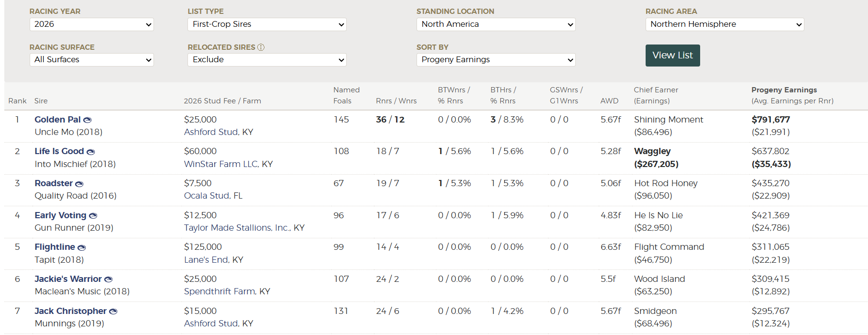Click the Progeny Earnings column header
The image size is (868, 335).
784,90
